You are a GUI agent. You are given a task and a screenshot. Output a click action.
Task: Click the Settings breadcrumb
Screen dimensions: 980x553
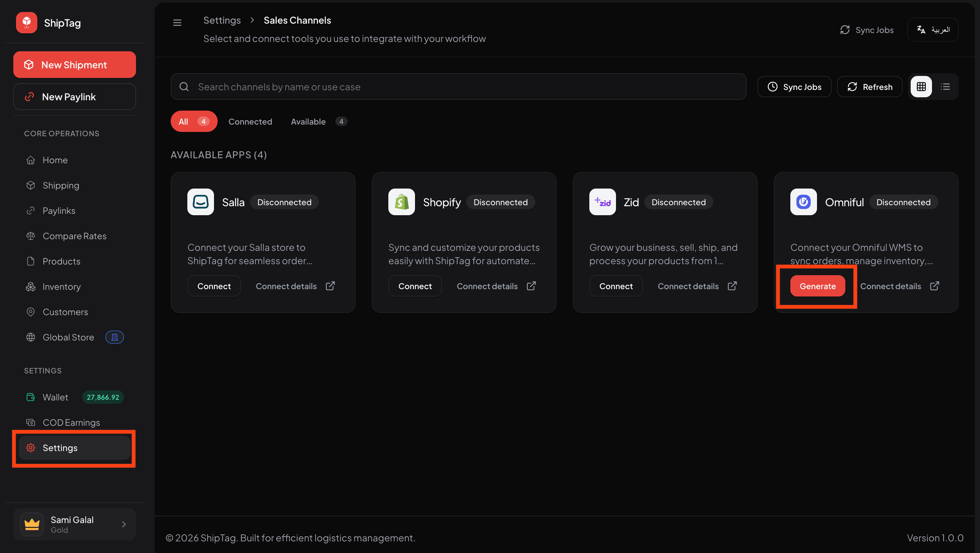tap(222, 20)
